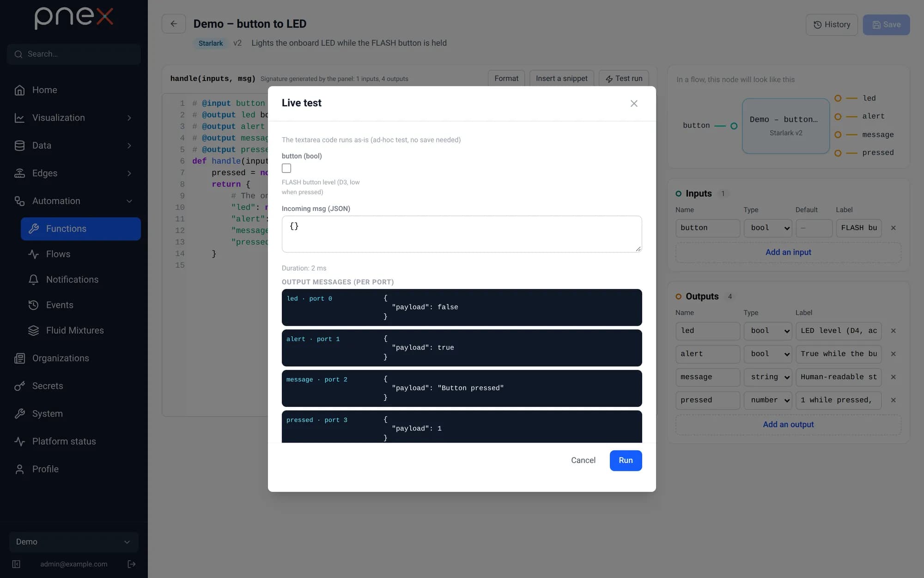The width and height of the screenshot is (924, 578).
Task: Edit the pressed output name field
Action: [x=707, y=400]
